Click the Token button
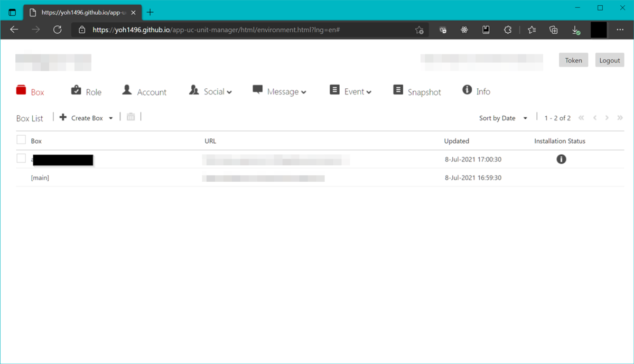634x364 pixels. pos(573,60)
